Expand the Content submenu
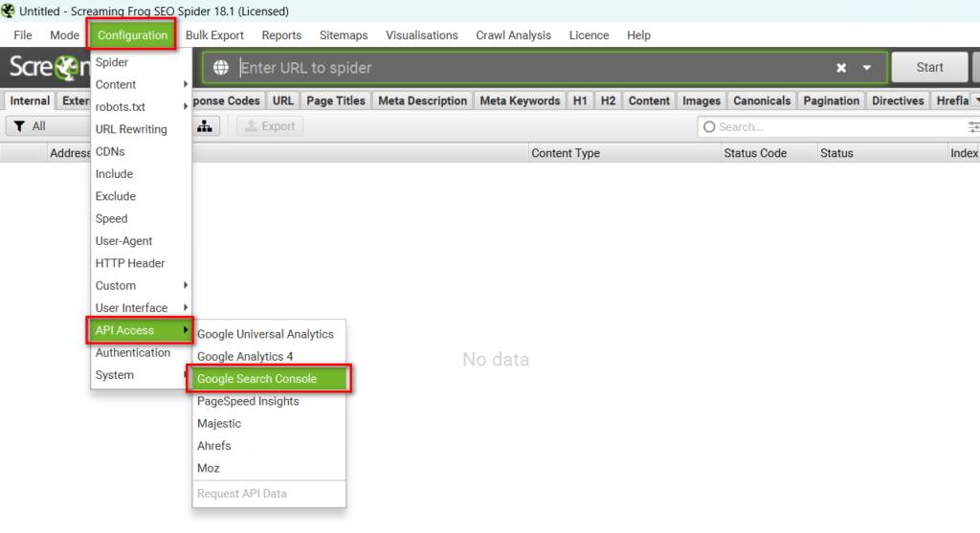Screen dimensions: 980x533 click(142, 84)
